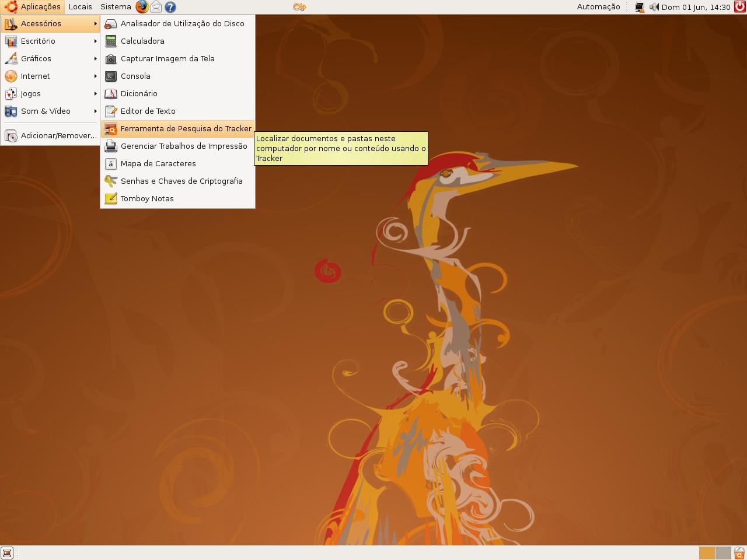The height and width of the screenshot is (560, 747).
Task: Click the blue help question mark icon
Action: pos(170,7)
